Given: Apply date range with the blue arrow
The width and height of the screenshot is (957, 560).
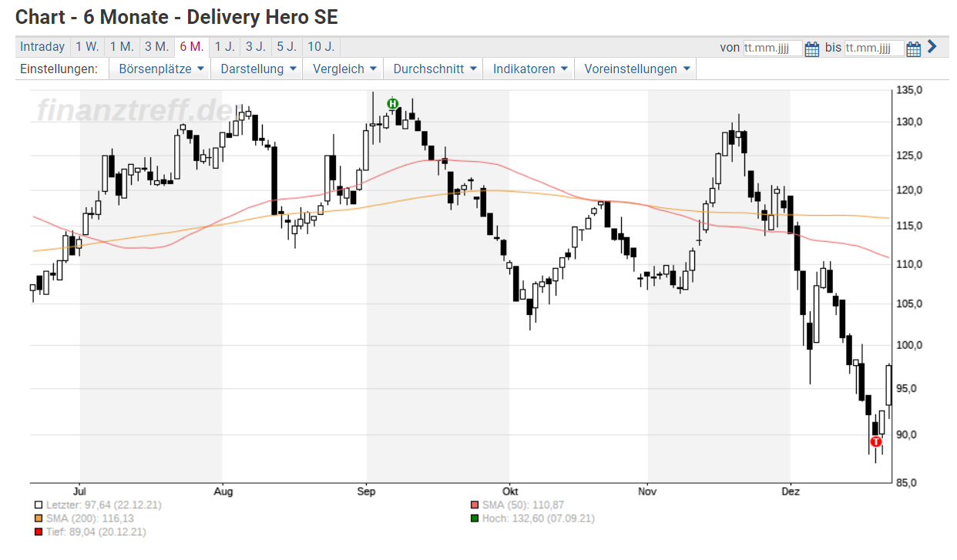Looking at the screenshot, I should click(x=932, y=46).
